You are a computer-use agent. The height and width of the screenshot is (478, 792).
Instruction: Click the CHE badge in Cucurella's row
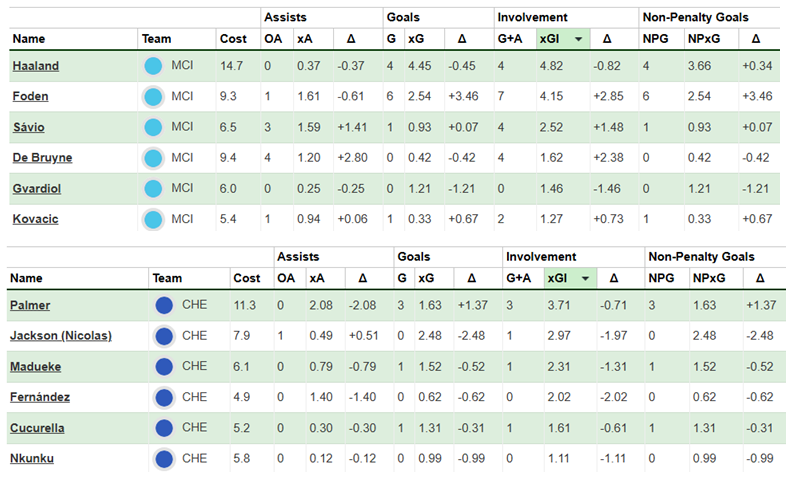[x=165, y=428]
